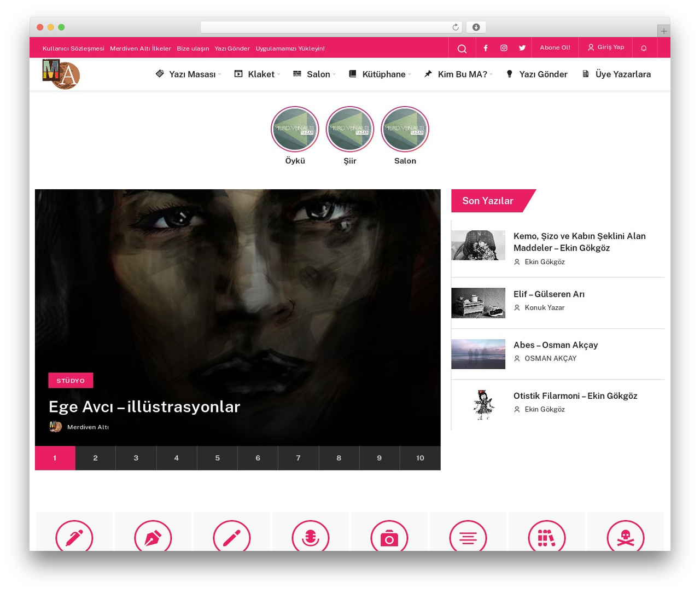Open the Instagram icon link

pos(504,48)
